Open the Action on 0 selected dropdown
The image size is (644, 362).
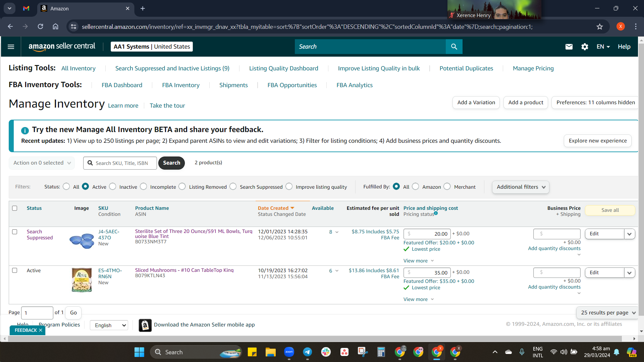(x=42, y=163)
